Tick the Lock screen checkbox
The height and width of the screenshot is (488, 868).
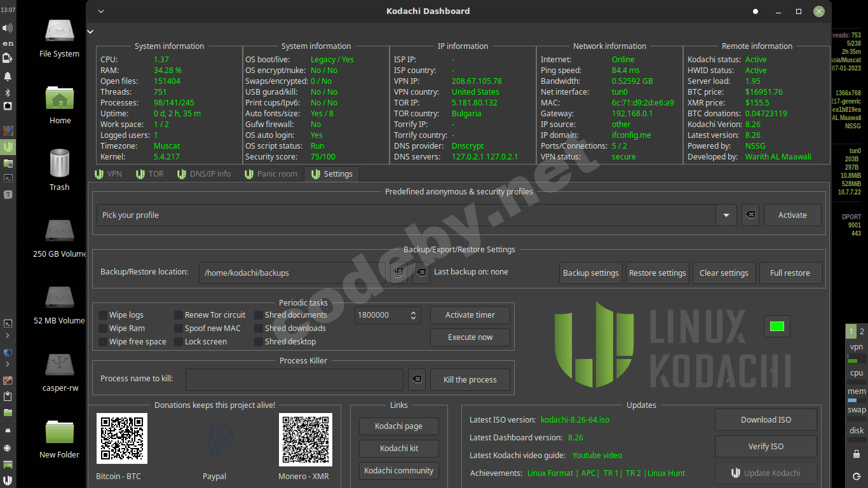(179, 341)
